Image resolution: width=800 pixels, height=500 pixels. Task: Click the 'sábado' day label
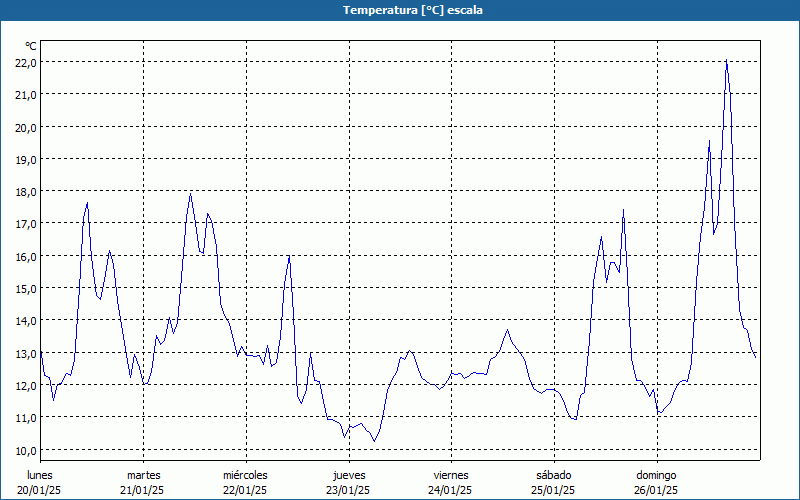click(554, 475)
